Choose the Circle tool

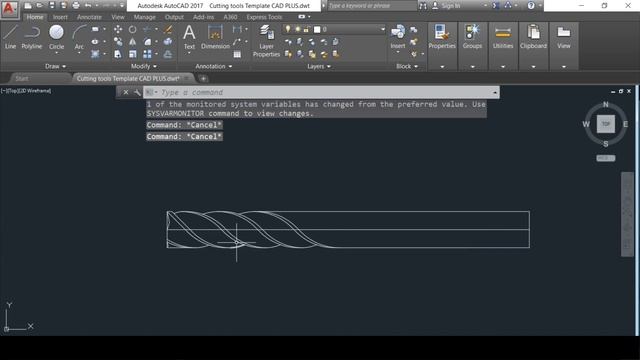click(56, 37)
